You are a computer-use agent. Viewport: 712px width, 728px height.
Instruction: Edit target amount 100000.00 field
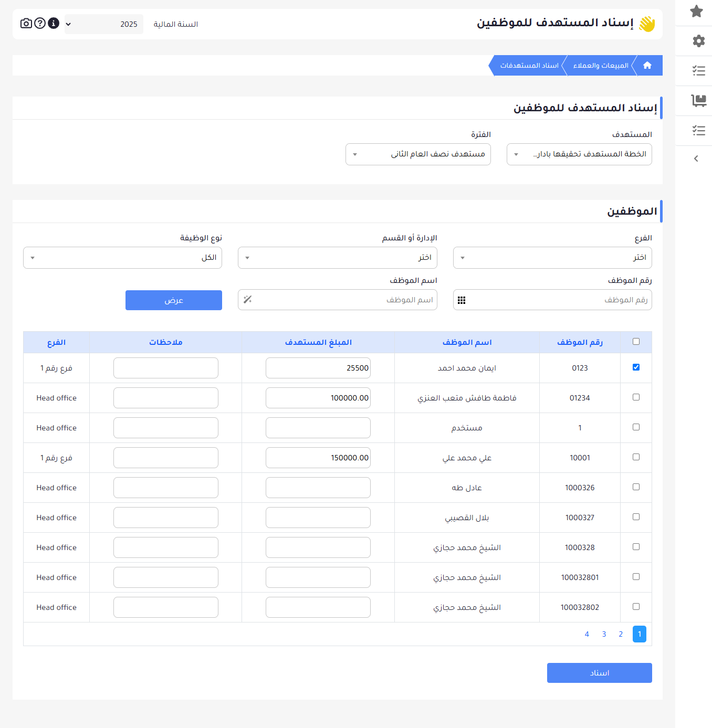click(x=318, y=398)
